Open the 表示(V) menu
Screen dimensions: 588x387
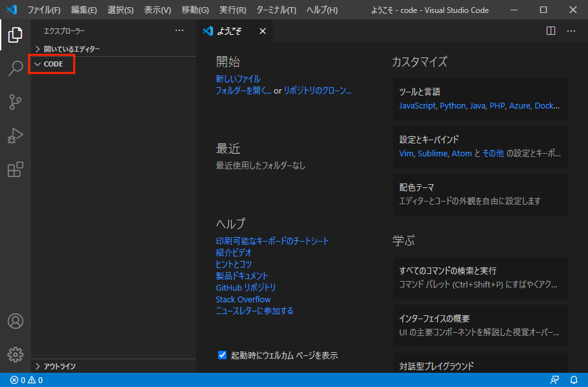tap(157, 10)
